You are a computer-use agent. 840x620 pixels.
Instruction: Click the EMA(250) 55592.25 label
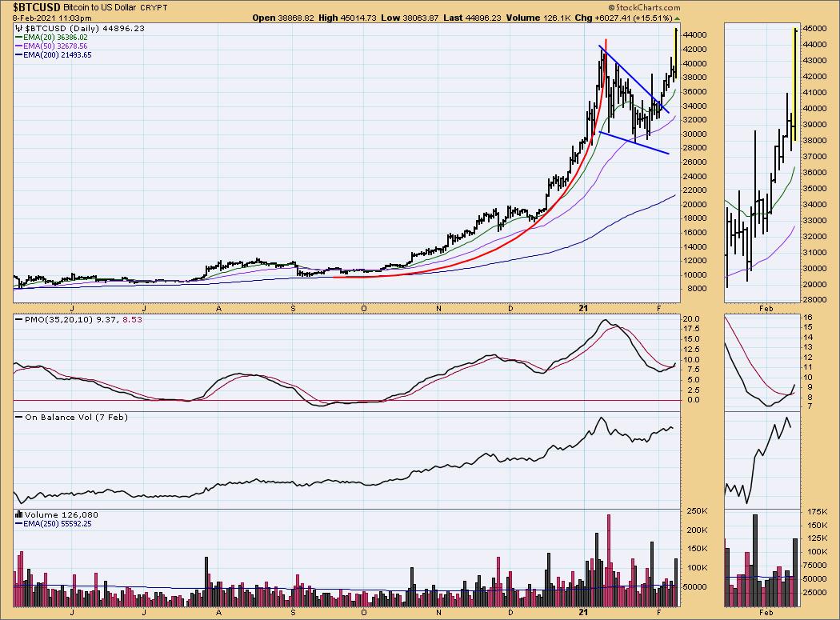point(58,523)
